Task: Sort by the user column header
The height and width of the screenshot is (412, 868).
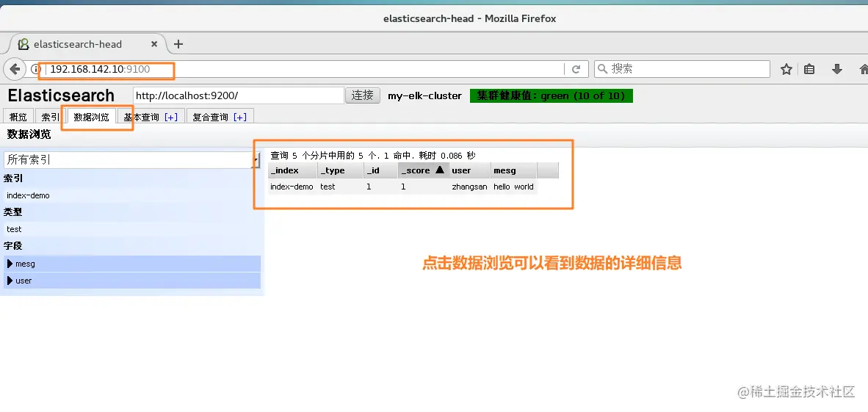Action: pyautogui.click(x=469, y=170)
